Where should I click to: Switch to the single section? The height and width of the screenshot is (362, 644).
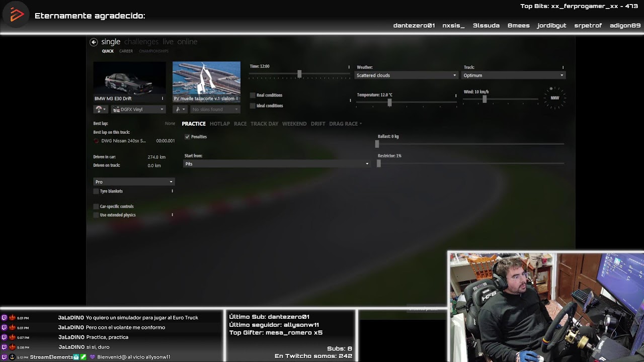pos(111,42)
